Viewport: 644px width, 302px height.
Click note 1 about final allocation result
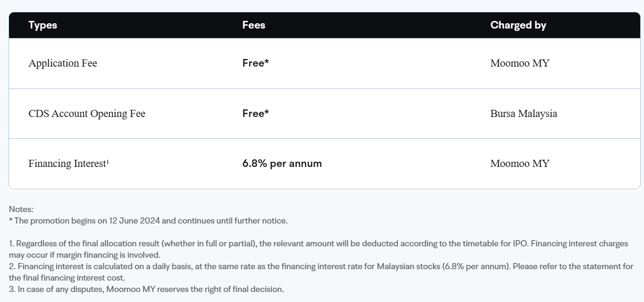318,249
